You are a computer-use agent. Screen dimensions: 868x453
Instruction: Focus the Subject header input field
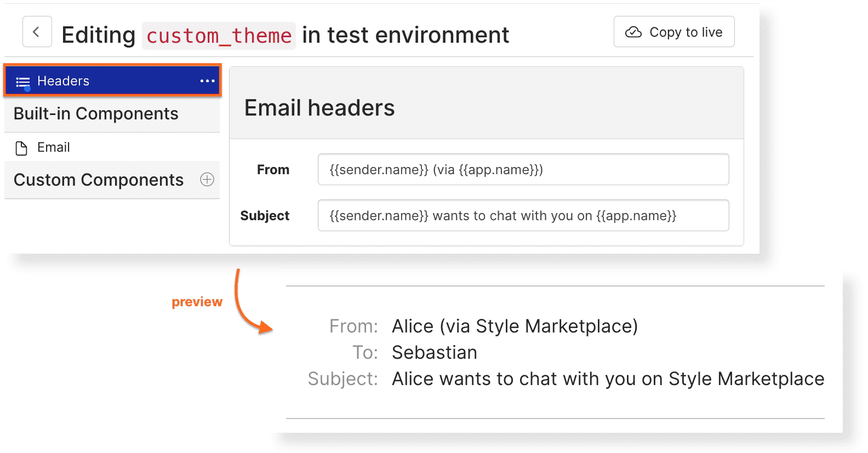pos(523,216)
